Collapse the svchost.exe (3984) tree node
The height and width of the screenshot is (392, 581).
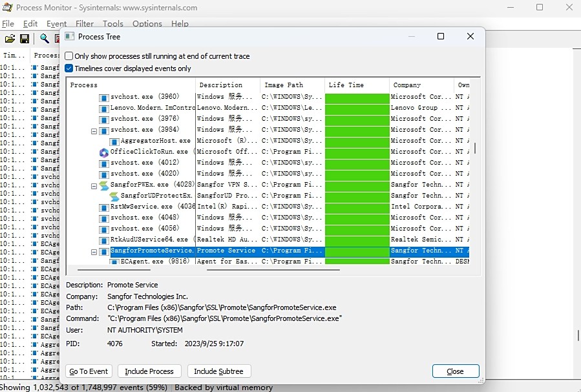(94, 130)
